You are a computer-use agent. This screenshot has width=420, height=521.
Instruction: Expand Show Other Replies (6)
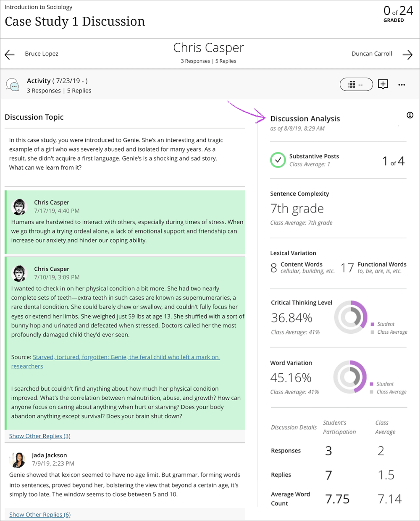40,514
